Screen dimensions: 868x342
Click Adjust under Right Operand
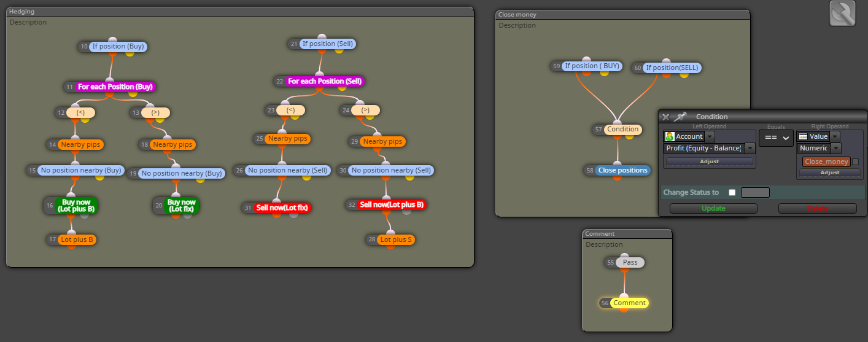click(829, 173)
